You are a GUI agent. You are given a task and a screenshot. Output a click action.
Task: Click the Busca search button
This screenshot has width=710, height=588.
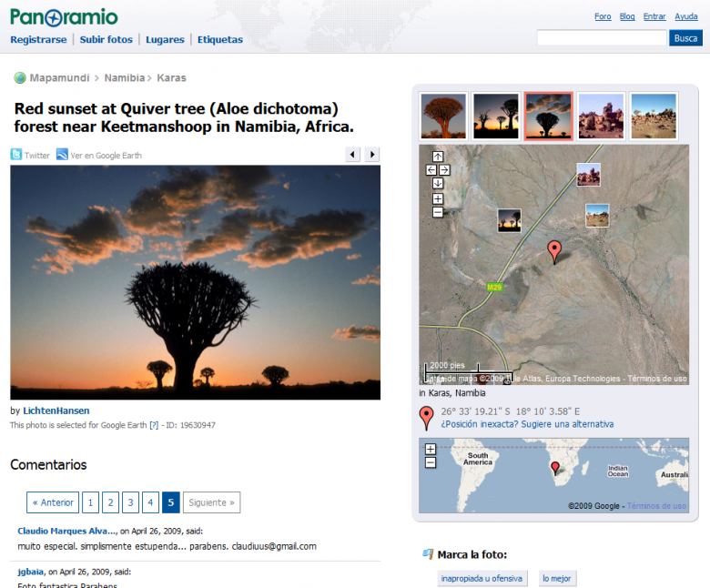(x=685, y=38)
